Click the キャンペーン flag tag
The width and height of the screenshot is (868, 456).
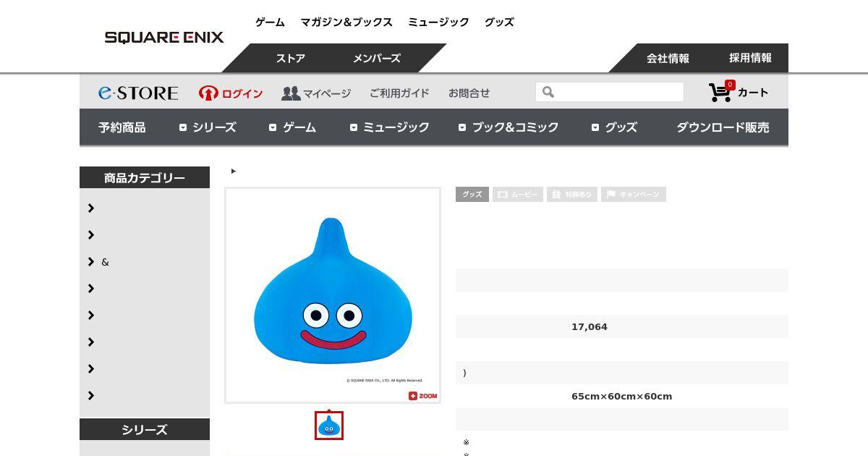[634, 195]
